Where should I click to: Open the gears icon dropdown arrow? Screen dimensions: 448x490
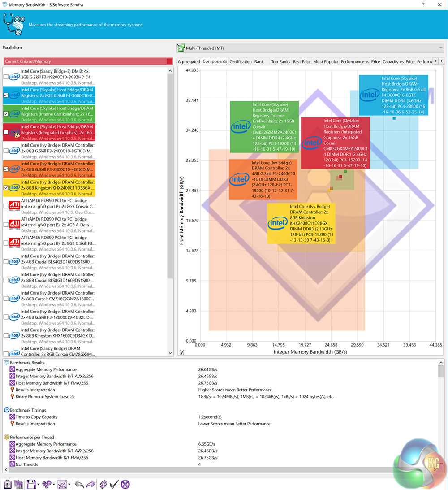coord(54,485)
